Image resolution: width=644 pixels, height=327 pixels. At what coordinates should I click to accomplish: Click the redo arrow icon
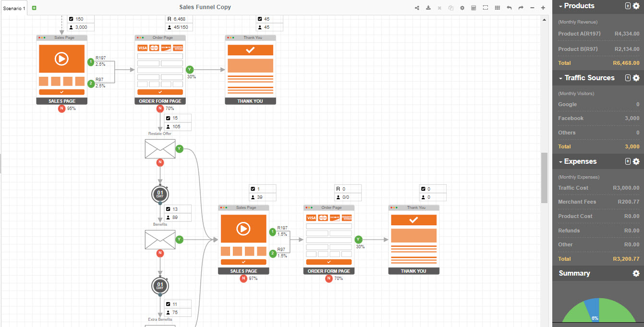click(521, 8)
